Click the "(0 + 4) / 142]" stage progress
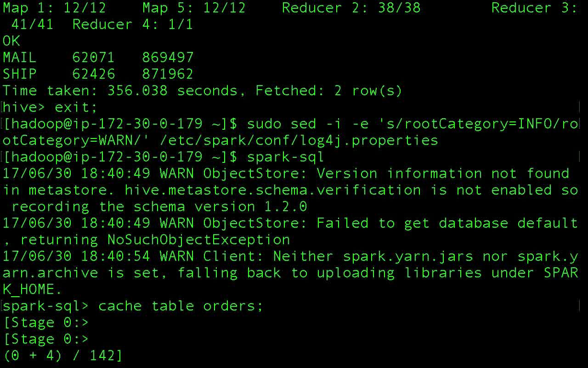Image resolution: width=588 pixels, height=368 pixels. (62, 356)
